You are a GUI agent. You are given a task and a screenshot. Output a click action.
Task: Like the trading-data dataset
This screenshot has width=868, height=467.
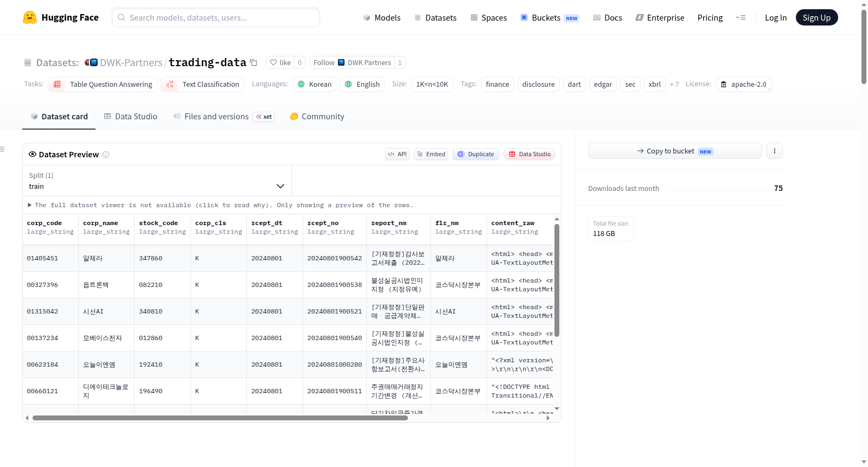coord(280,62)
